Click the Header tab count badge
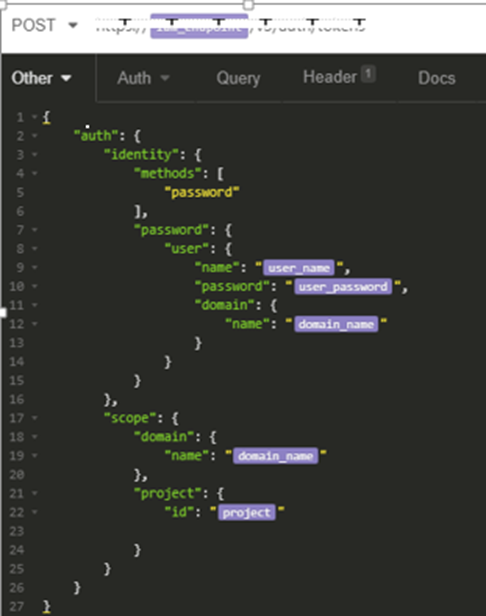Screen dimensions: 486x616 368,74
